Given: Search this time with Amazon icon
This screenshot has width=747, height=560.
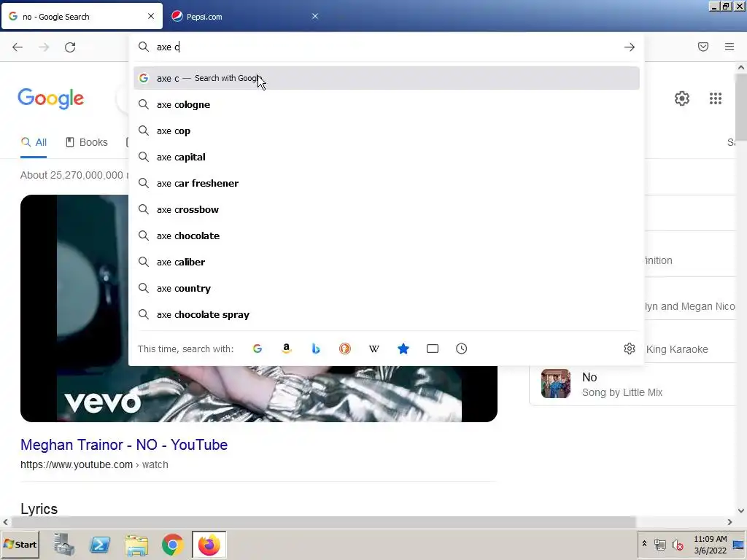Looking at the screenshot, I should [286, 349].
